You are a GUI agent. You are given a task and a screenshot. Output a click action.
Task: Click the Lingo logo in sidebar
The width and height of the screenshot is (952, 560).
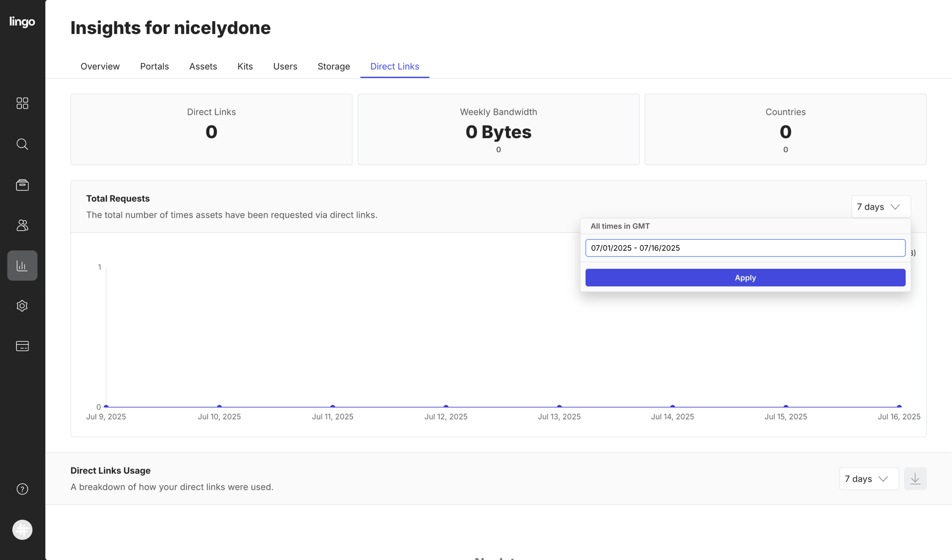coord(22,21)
